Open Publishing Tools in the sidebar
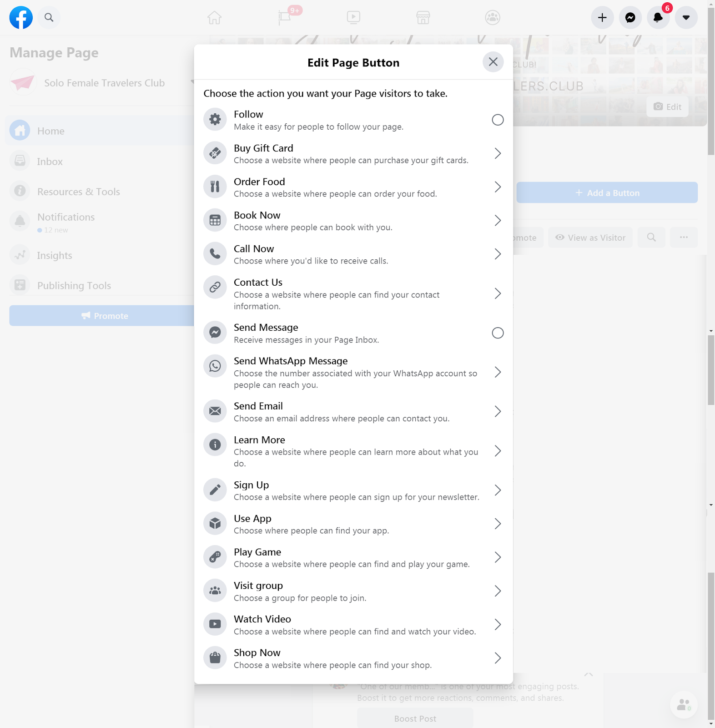 100,285
